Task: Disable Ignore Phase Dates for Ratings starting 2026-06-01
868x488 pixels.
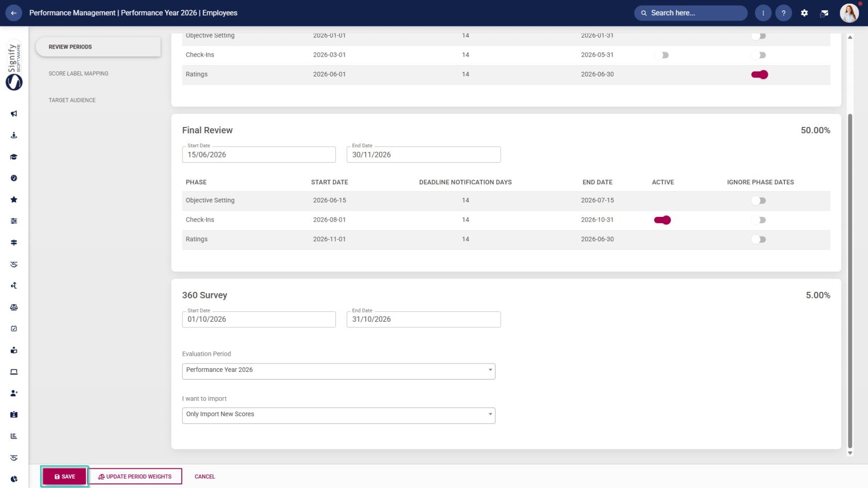Action: coord(760,74)
